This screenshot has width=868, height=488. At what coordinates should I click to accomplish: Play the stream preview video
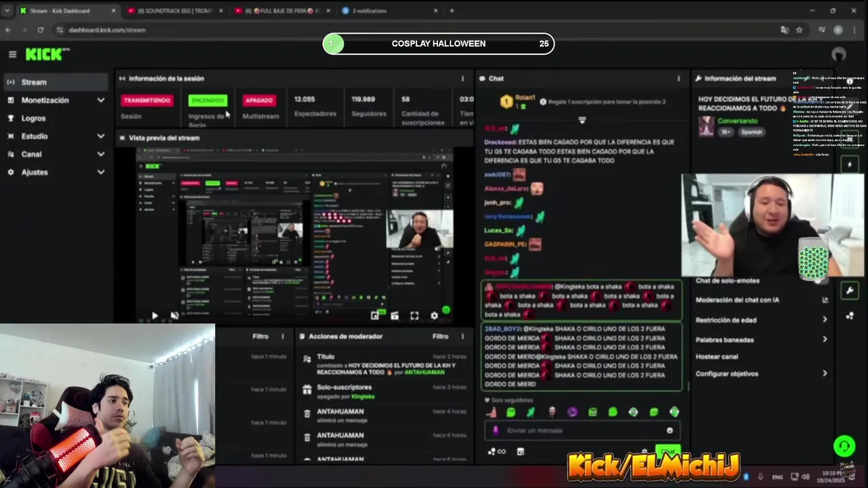(x=155, y=316)
